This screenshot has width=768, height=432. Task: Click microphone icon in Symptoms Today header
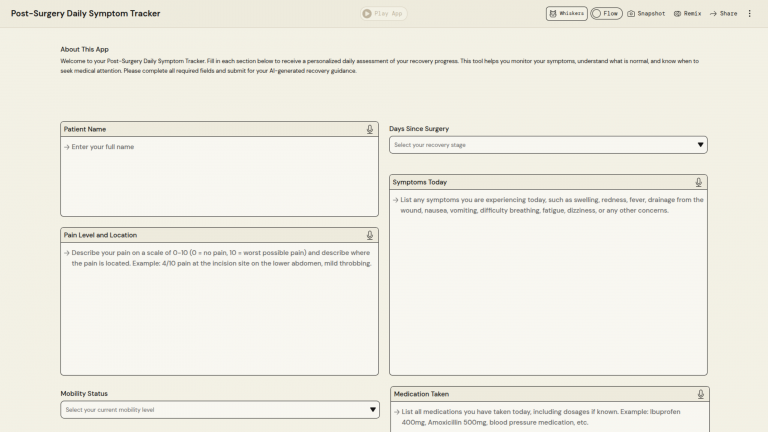coord(699,183)
